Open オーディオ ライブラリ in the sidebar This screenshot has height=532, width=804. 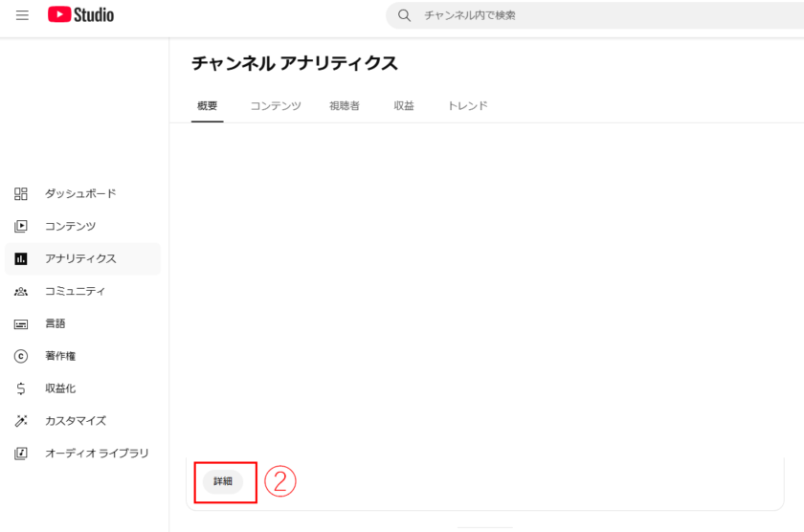point(97,454)
